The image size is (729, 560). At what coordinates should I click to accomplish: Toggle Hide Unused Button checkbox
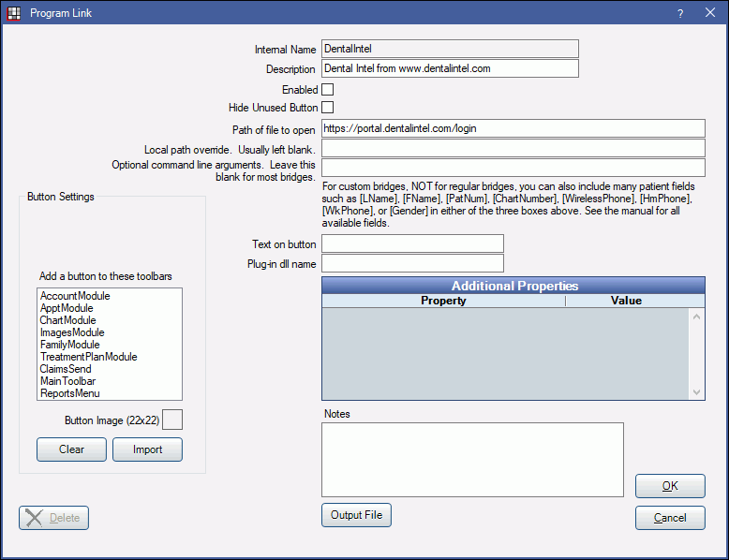tap(327, 108)
